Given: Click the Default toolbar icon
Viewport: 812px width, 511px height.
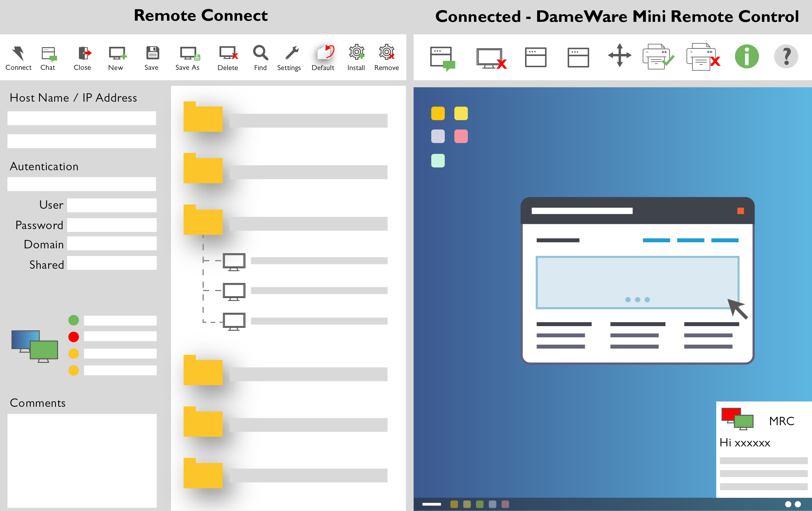Looking at the screenshot, I should pos(325,53).
